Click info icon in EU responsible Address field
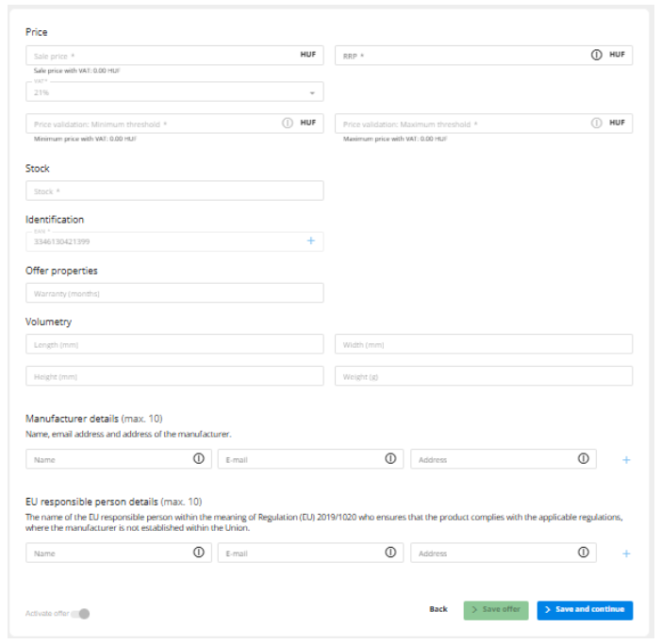Viewport: 661px width, 644px height. [583, 553]
